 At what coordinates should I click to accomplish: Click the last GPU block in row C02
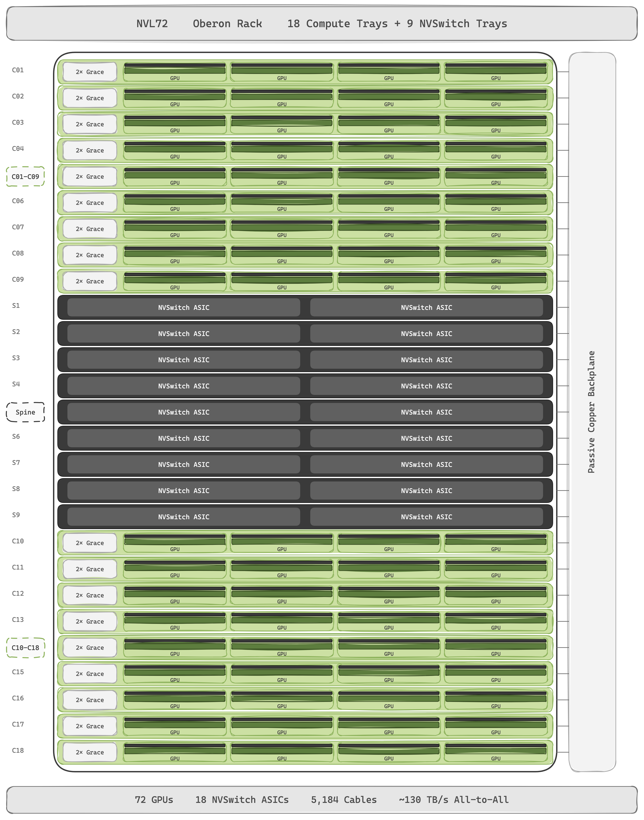pyautogui.click(x=496, y=98)
